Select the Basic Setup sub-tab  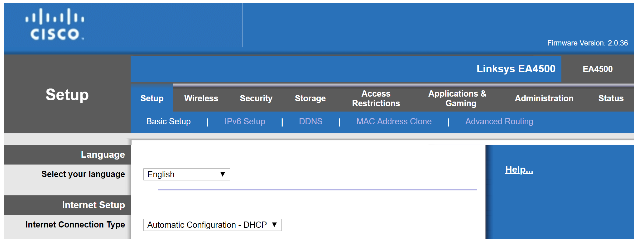[x=168, y=122]
